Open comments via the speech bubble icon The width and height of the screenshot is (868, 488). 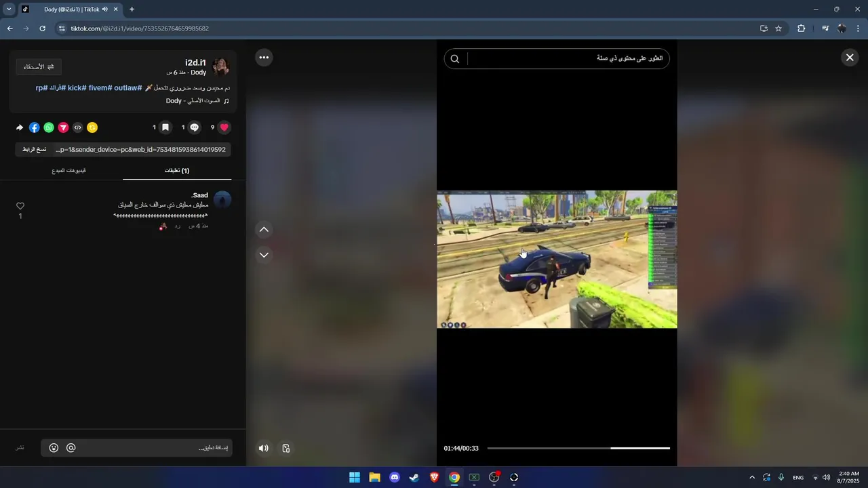195,127
